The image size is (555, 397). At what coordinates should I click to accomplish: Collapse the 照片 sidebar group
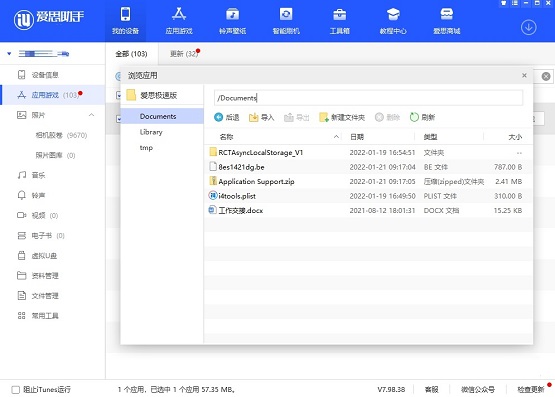pyautogui.click(x=91, y=115)
